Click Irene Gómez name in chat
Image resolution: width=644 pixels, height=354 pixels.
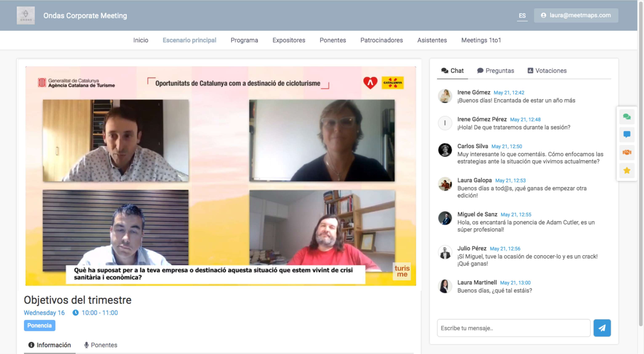[474, 92]
